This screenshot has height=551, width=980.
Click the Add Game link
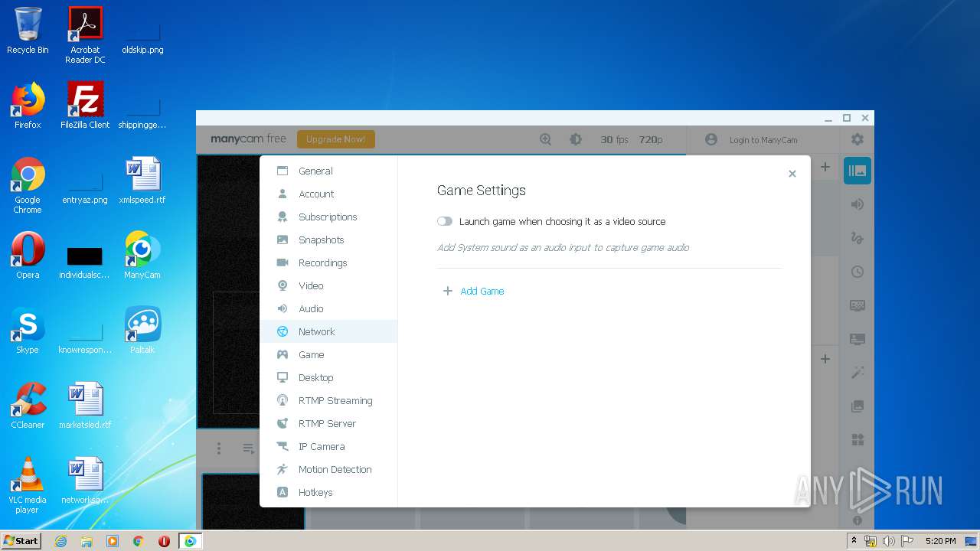pyautogui.click(x=482, y=291)
